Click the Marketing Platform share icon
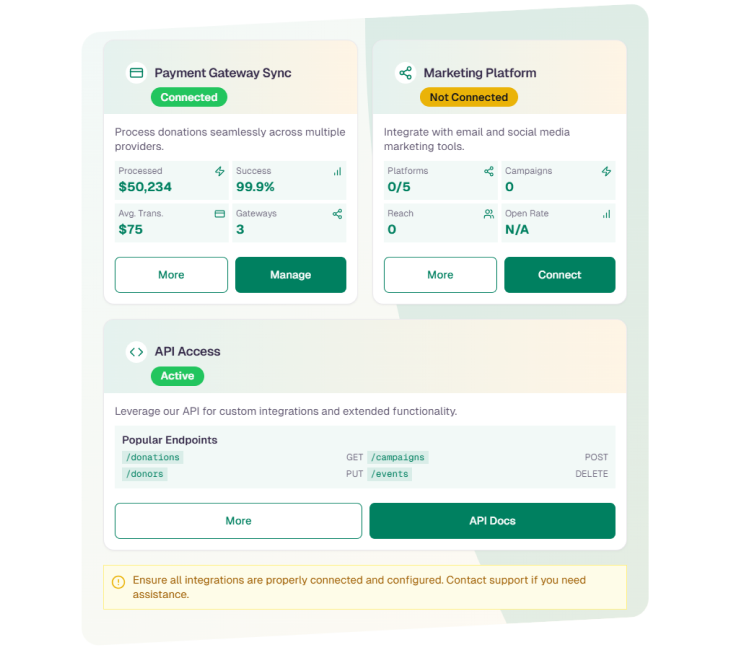 click(x=405, y=73)
